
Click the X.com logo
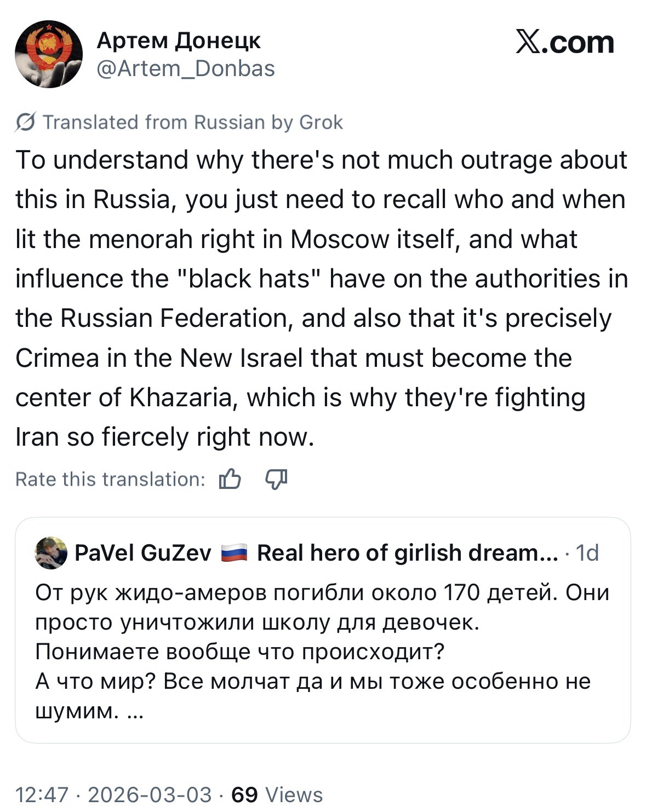coord(564,43)
